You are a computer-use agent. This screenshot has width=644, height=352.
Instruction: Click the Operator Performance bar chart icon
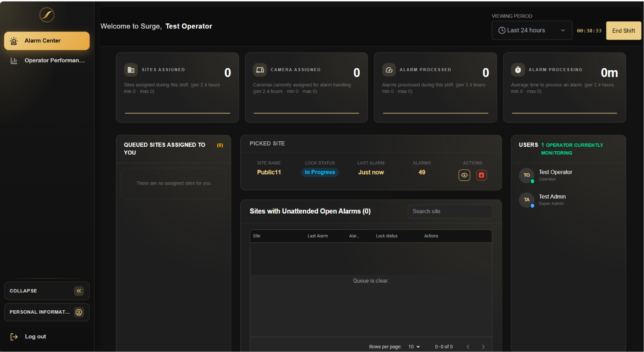14,60
